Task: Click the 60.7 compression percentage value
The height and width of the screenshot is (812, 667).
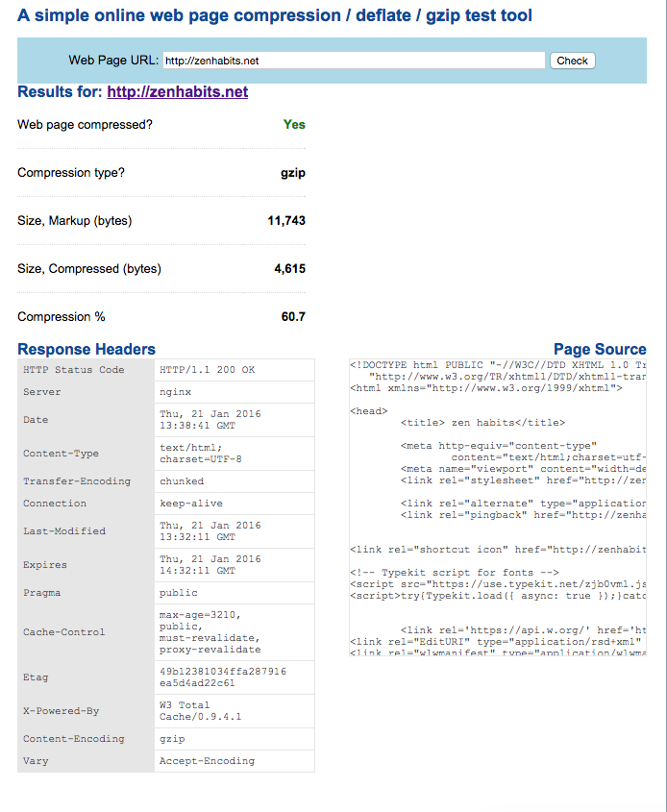Action: coord(293,317)
